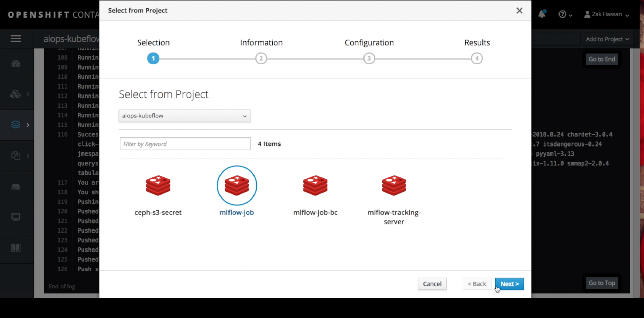Choose the mlflow-job-bc template icon
The image size is (644, 318).
pos(315,186)
